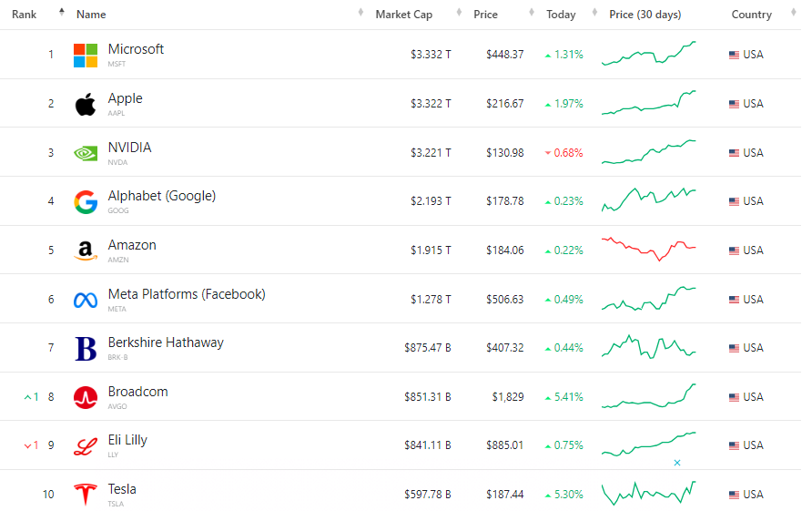Click the USA flag in NVIDIA row

[x=734, y=153]
